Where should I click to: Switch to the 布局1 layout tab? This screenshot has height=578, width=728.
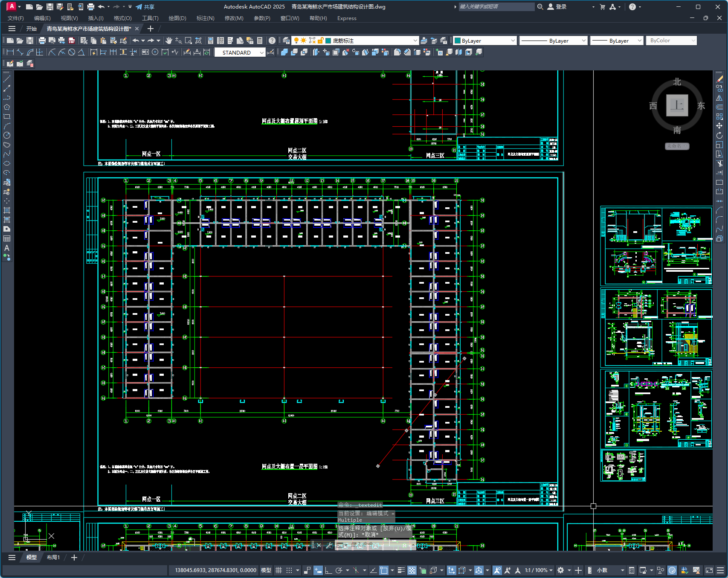(x=53, y=558)
